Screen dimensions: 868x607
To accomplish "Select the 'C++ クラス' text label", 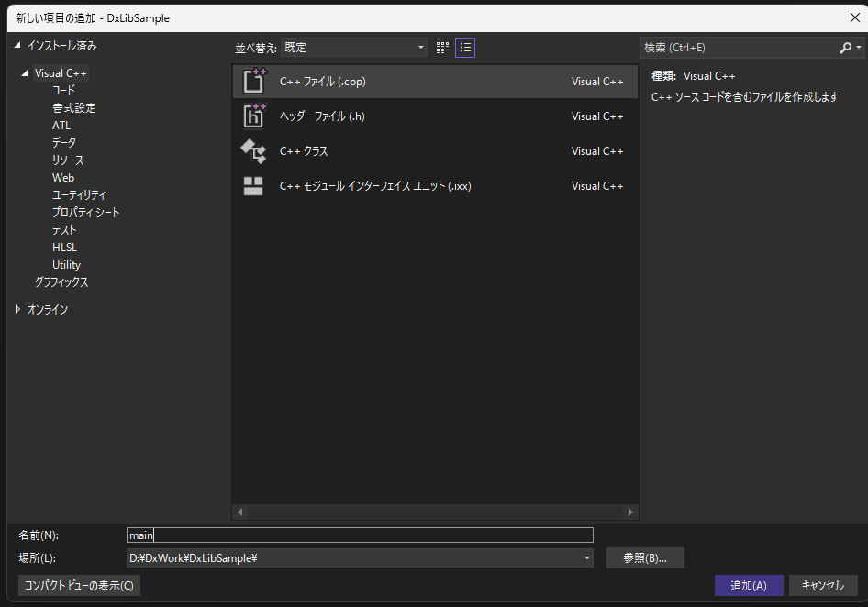I will tap(304, 151).
